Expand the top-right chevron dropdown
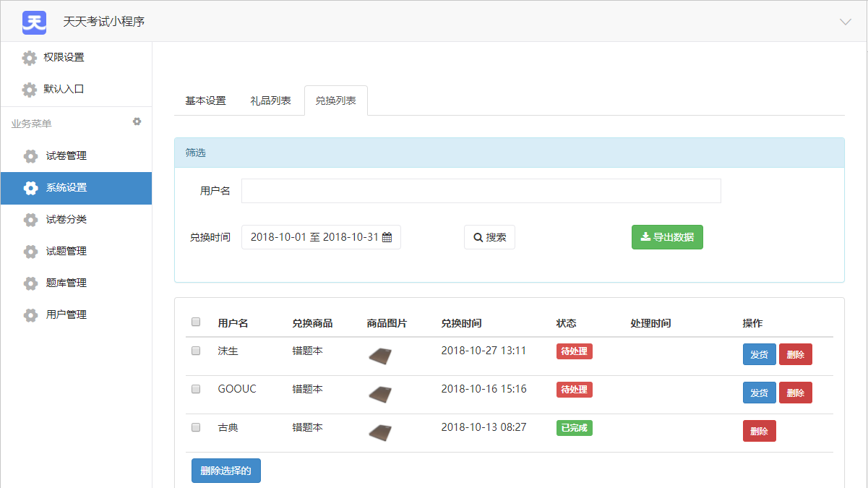 [845, 22]
